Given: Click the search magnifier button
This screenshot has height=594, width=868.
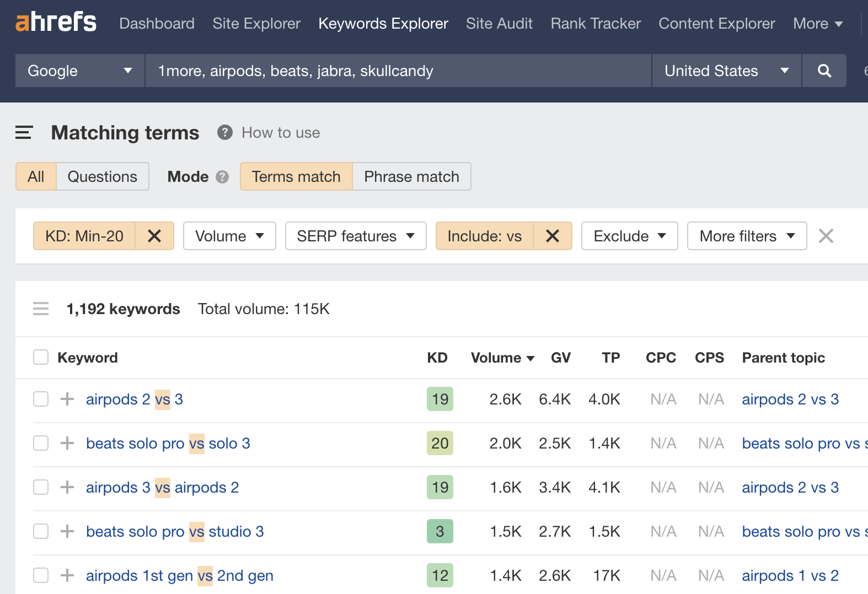Looking at the screenshot, I should point(824,71).
